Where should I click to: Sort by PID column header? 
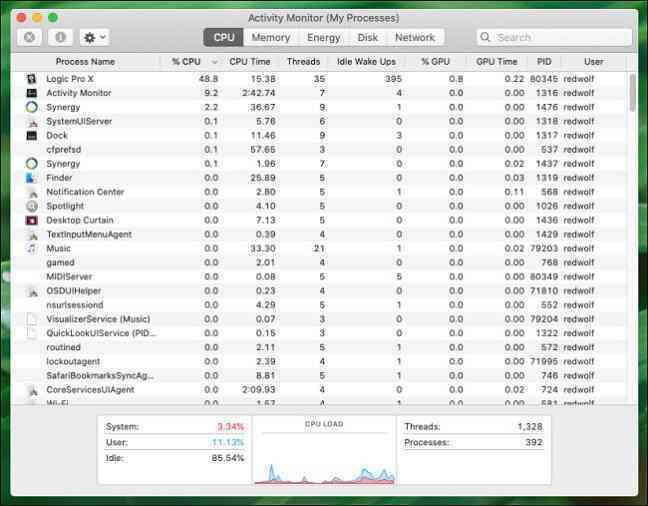coord(544,62)
